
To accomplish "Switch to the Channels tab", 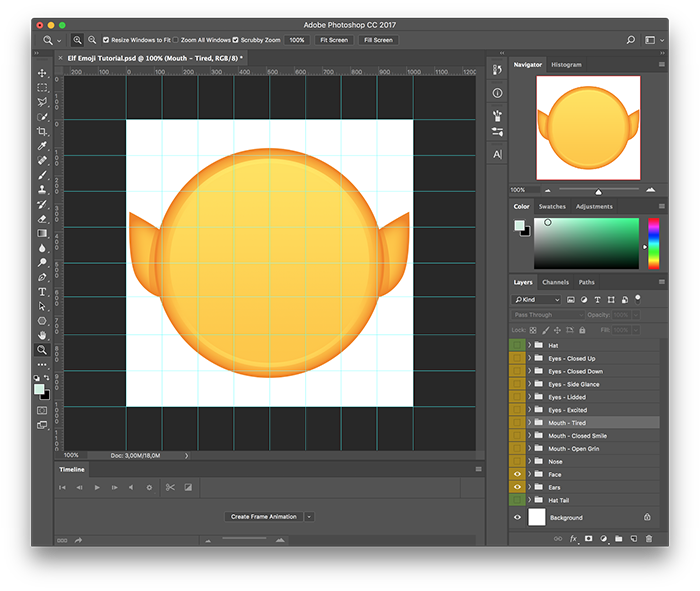I will [x=555, y=282].
